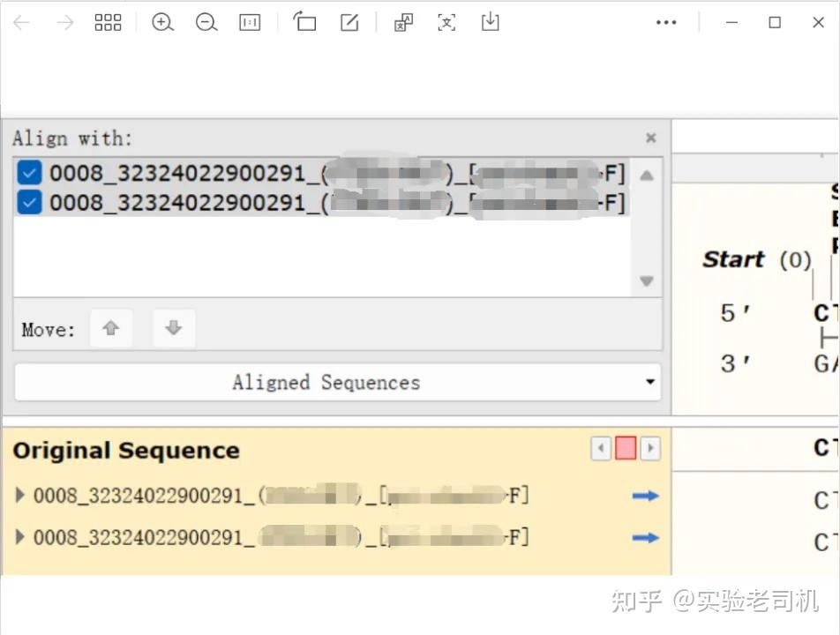Uncheck the first aligned sequence checkbox
The height and width of the screenshot is (635, 840).
(x=29, y=172)
